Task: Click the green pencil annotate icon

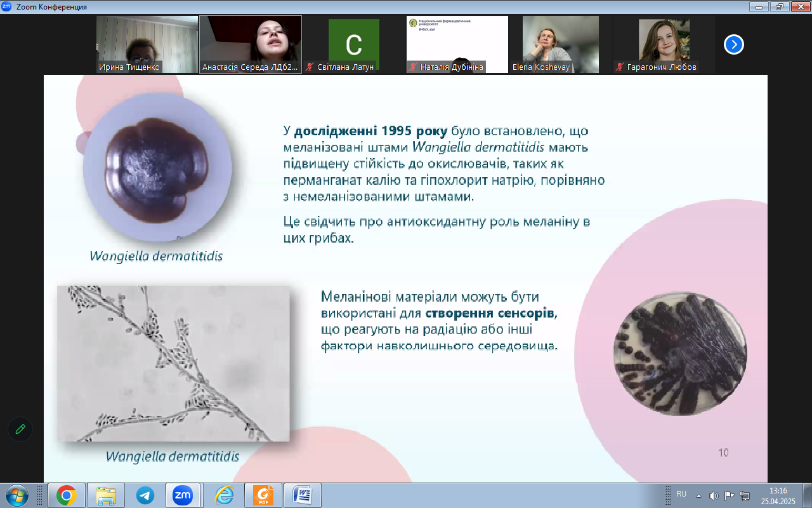Action: pos(20,429)
